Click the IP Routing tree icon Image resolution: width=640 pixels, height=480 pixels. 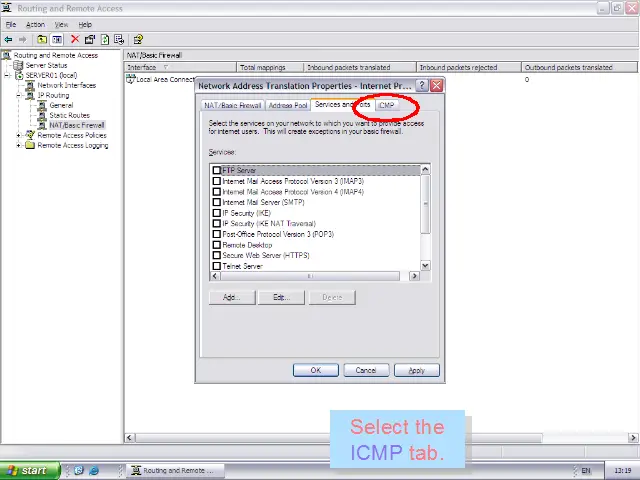pos(30,96)
